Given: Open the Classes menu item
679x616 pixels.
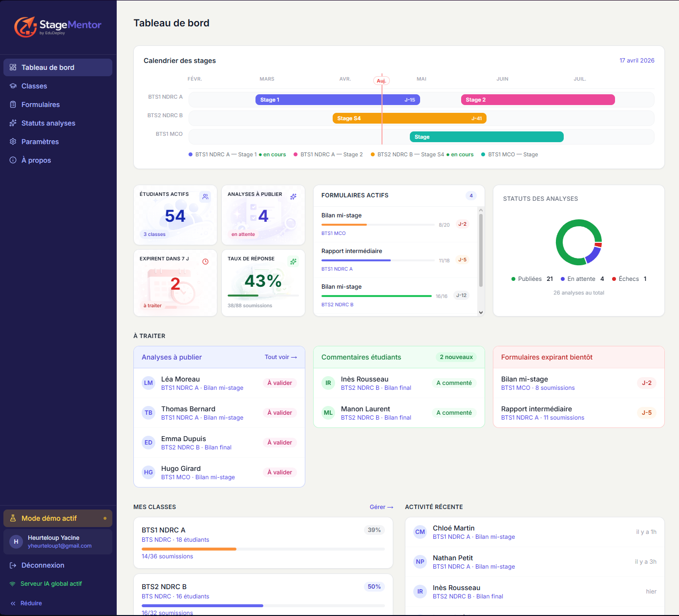Looking at the screenshot, I should [34, 86].
